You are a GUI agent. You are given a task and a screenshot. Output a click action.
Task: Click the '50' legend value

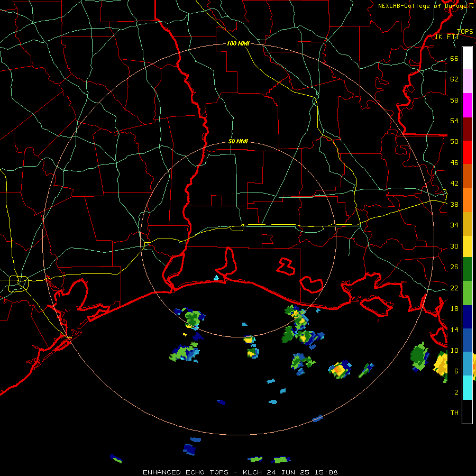[454, 142]
